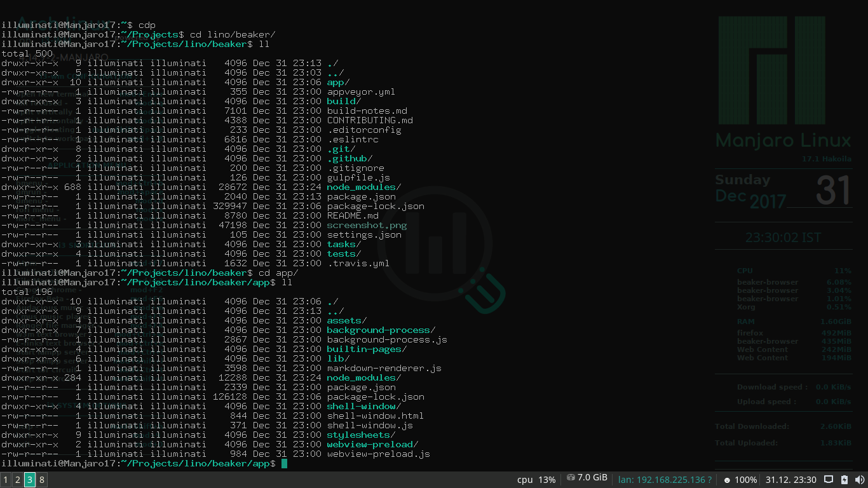Click the README.md file name
Screen dimensions: 868x488
click(x=353, y=216)
